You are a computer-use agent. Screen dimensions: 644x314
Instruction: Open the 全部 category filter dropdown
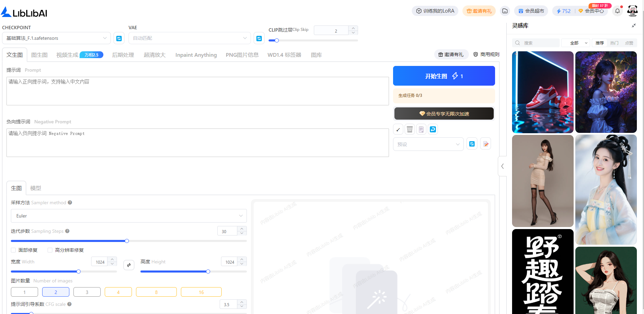tap(576, 43)
